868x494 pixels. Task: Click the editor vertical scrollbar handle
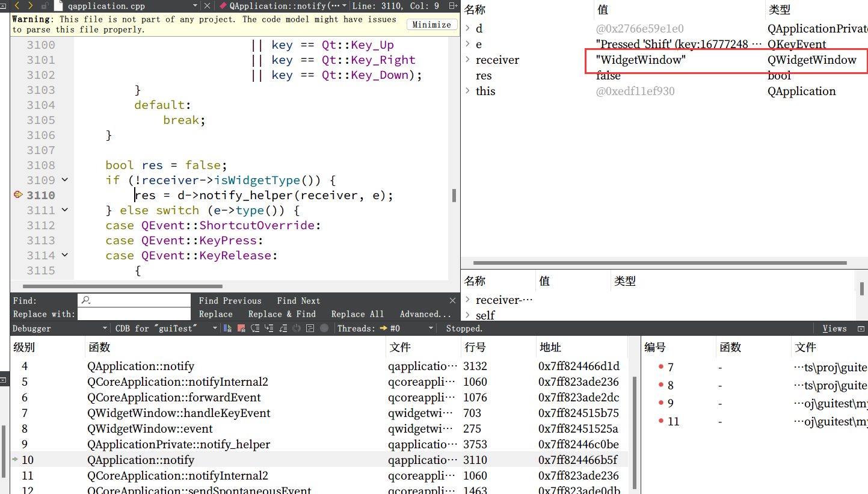tap(454, 196)
